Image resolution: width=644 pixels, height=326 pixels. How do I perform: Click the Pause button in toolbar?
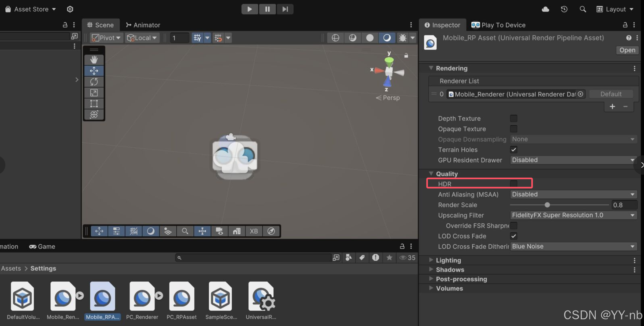(x=267, y=9)
